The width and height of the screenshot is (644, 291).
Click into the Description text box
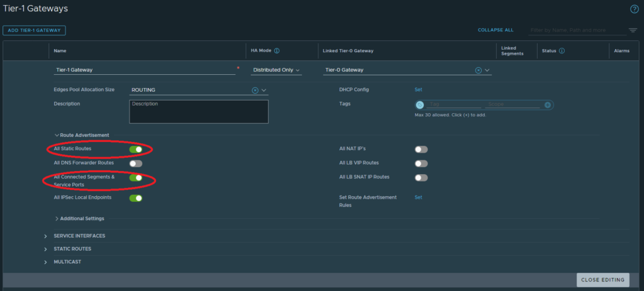[198, 112]
